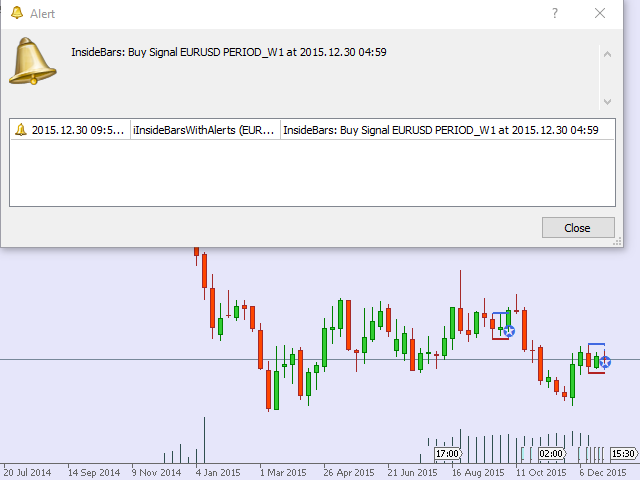
Task: Click the iInsideBarsWithAlerts (EUR... source cell
Action: (x=205, y=130)
